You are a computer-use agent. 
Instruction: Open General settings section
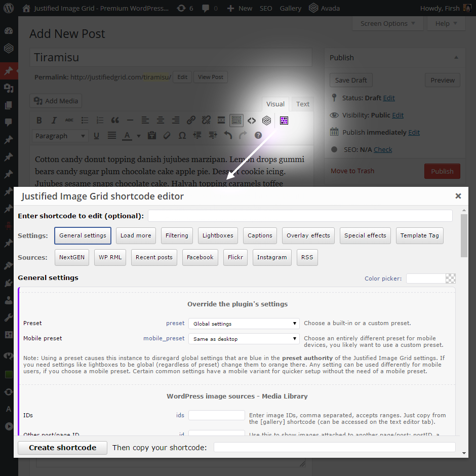(x=83, y=235)
